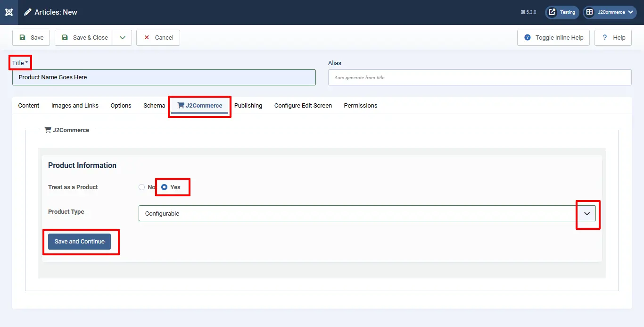Expand the Save & Close options arrow
Screen dimensions: 644x327
tap(122, 38)
